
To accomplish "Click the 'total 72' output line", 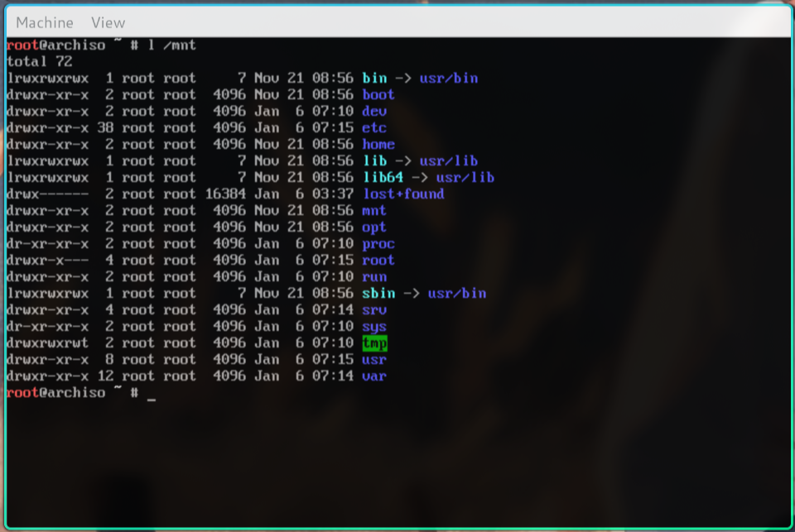I will (x=39, y=61).
